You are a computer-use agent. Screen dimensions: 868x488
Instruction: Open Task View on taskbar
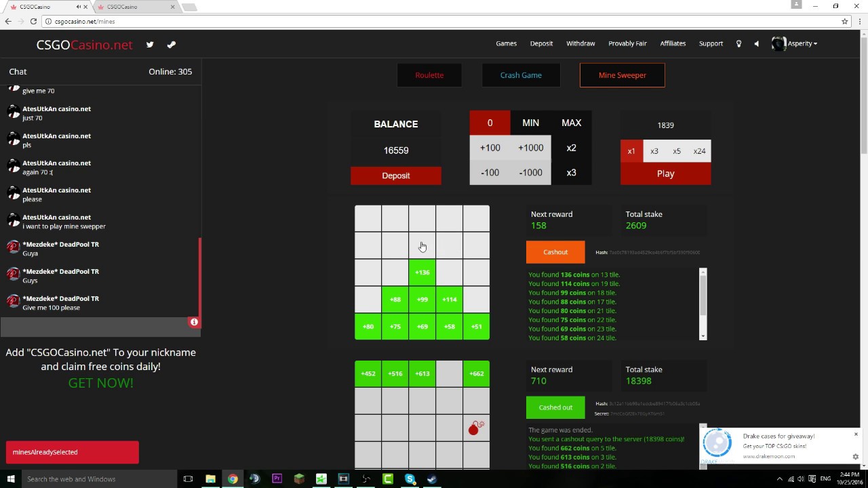[189, 479]
